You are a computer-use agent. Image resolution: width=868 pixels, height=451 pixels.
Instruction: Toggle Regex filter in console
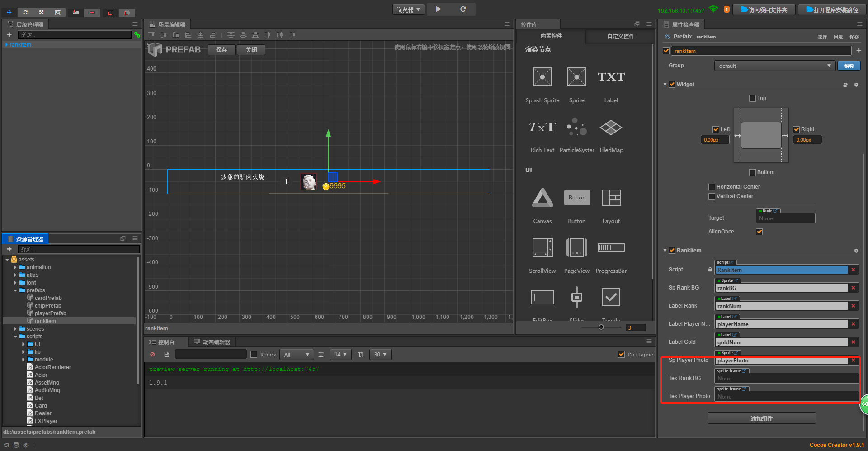click(254, 355)
